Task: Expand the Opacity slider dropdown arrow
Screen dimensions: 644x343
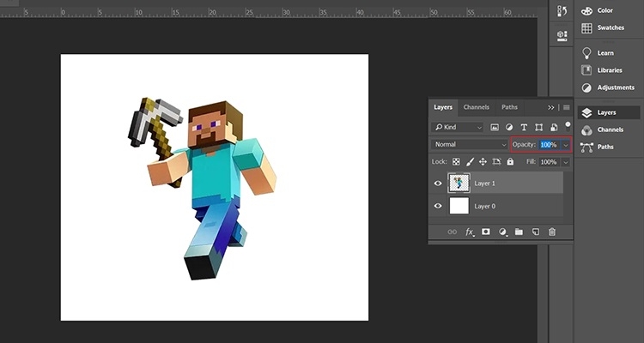Action: 565,144
